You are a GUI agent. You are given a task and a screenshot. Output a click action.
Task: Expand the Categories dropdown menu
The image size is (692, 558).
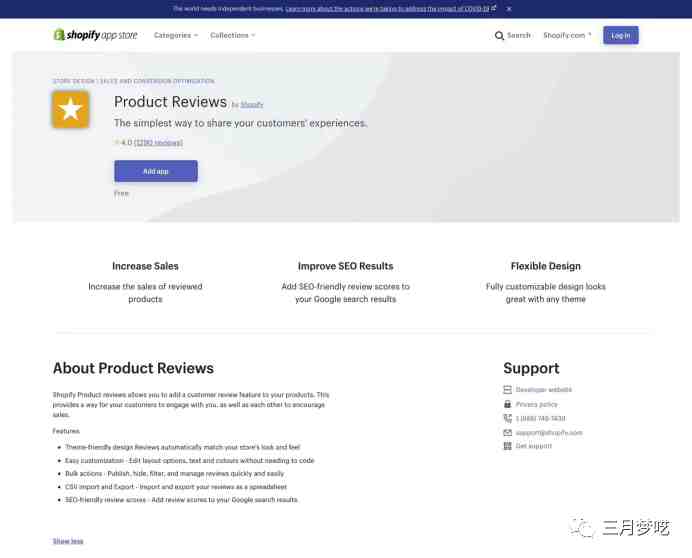point(176,35)
